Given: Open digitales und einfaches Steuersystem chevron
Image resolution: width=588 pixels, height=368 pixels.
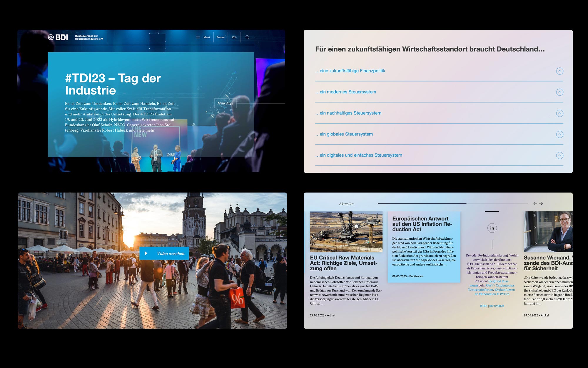Looking at the screenshot, I should click(x=559, y=155).
